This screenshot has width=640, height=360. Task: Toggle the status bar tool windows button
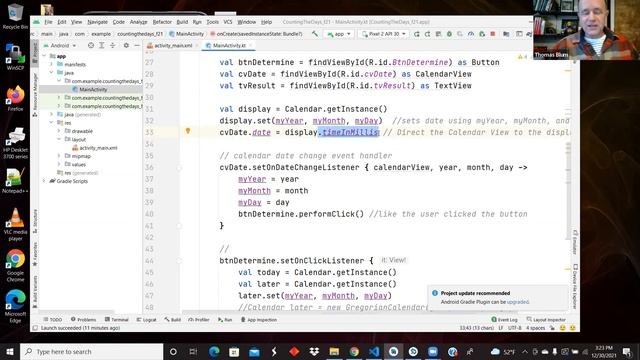click(x=36, y=328)
